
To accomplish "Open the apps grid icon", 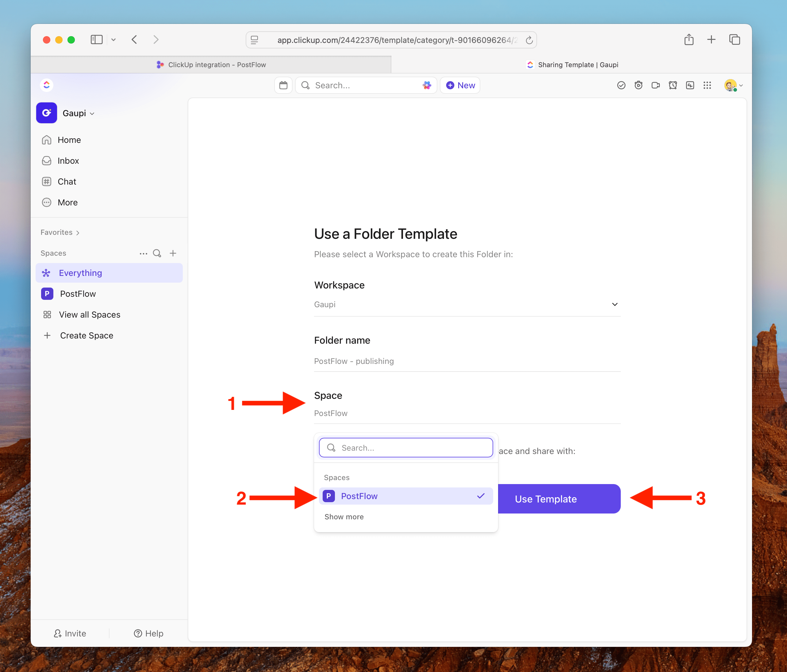I will tap(707, 85).
